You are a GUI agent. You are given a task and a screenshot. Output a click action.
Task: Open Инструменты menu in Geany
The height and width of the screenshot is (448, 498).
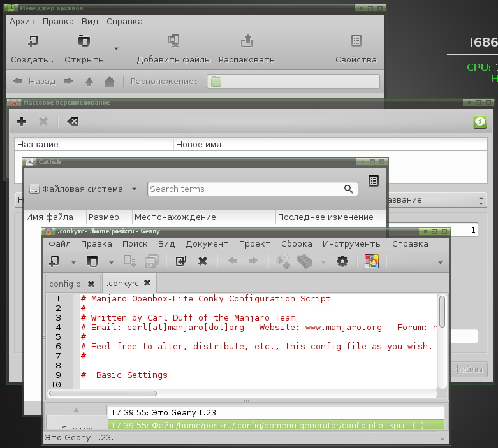pos(352,244)
